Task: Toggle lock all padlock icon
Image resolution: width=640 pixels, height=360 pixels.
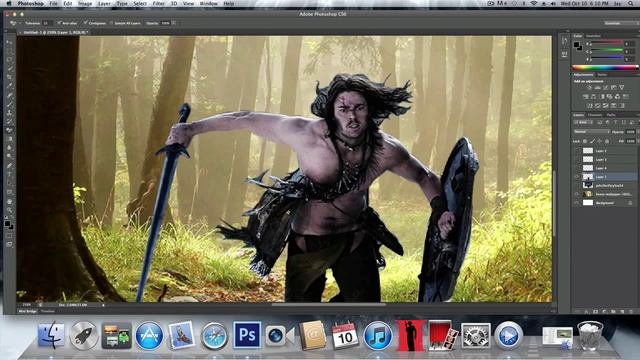Action: [607, 141]
